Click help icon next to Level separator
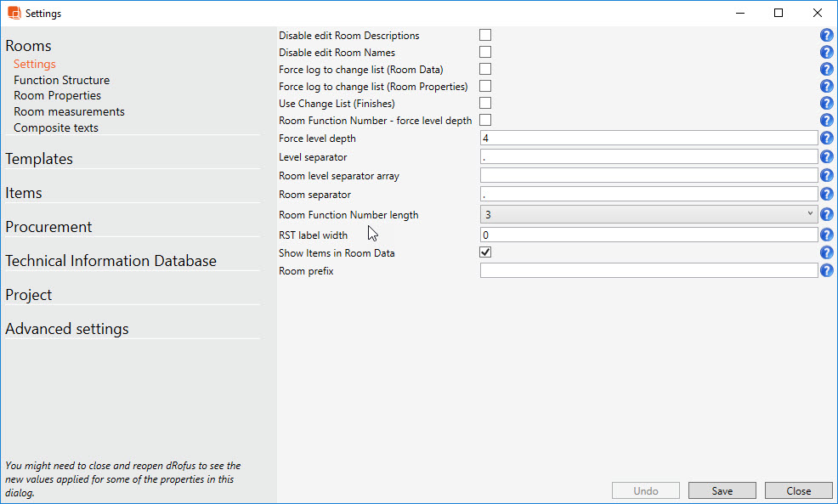 point(826,157)
